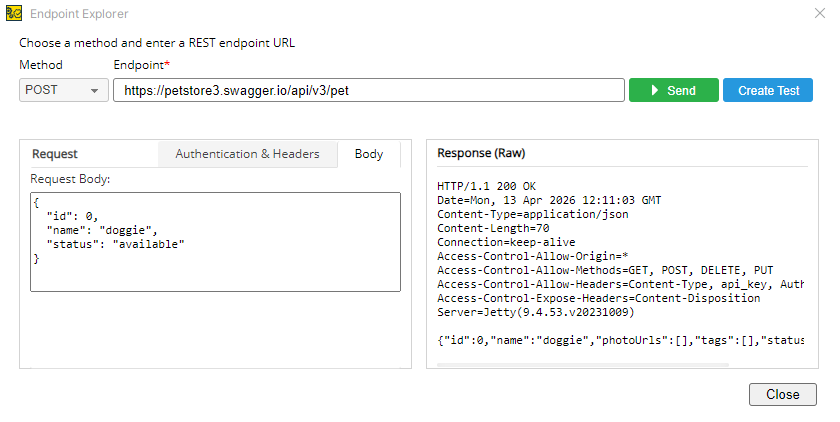Click the "id": 0 line in body

[x=72, y=216]
